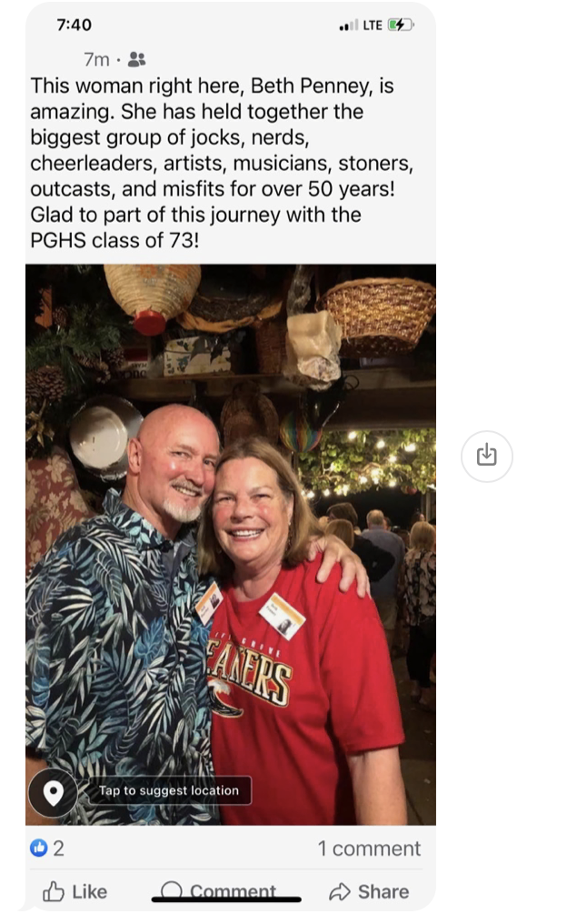Tap the thumbs-up Like icon

click(x=53, y=891)
